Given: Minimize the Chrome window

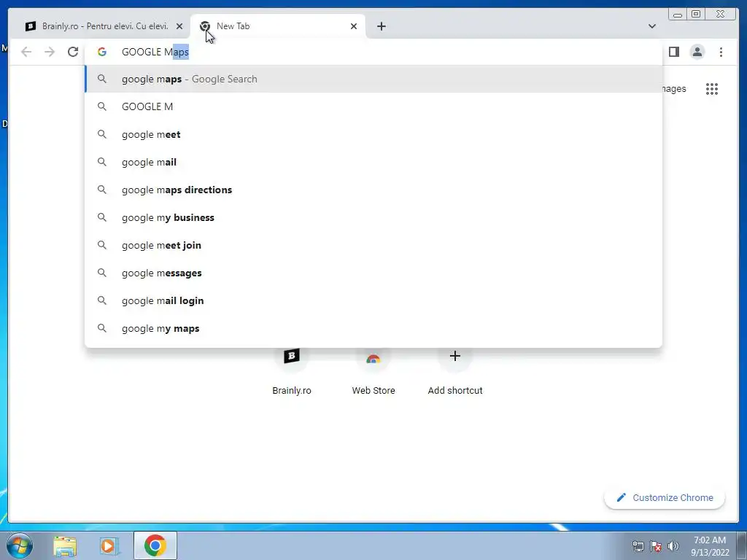Looking at the screenshot, I should (678, 14).
